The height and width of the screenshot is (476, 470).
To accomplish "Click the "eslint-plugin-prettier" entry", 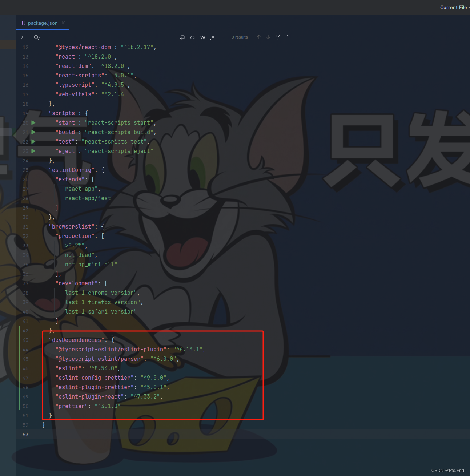I will 113,387.
